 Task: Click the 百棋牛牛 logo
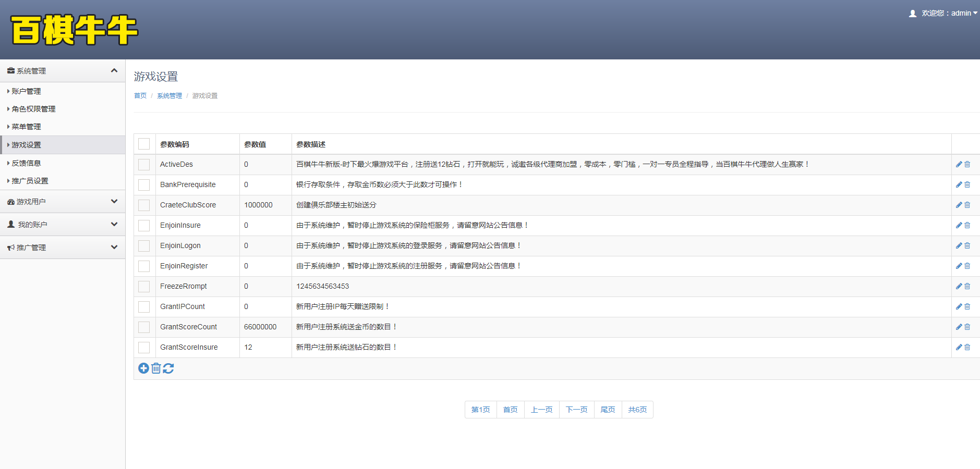[74, 30]
